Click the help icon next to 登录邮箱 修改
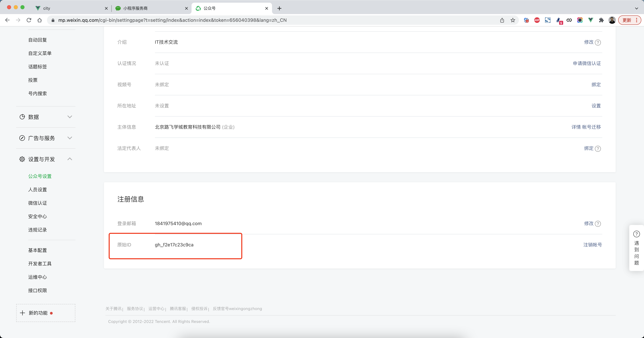 click(x=598, y=224)
